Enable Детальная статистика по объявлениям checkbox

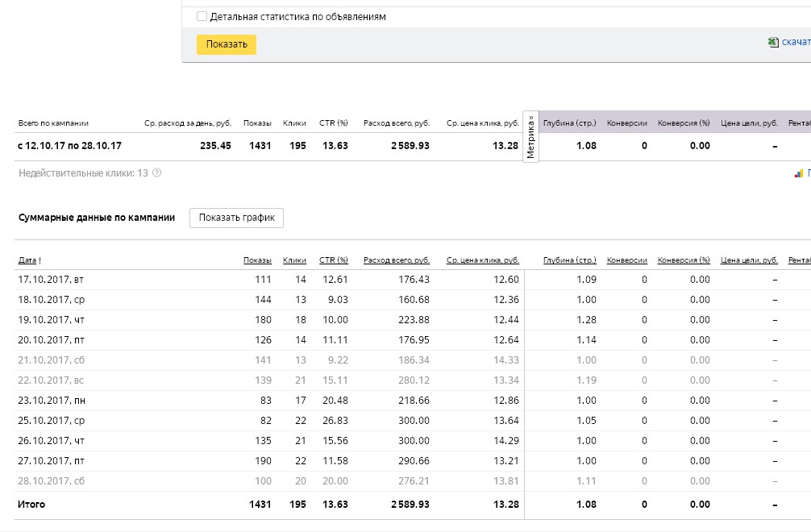tap(202, 16)
